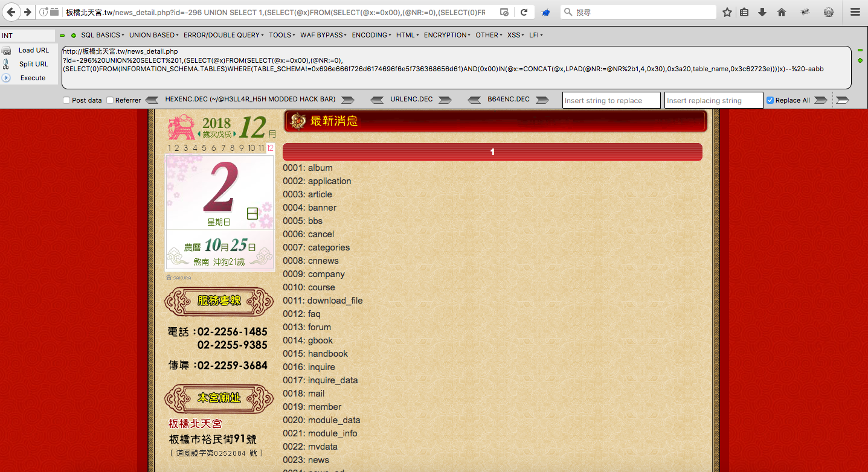Open the XSS menu
The image size is (868, 472).
[x=516, y=35]
